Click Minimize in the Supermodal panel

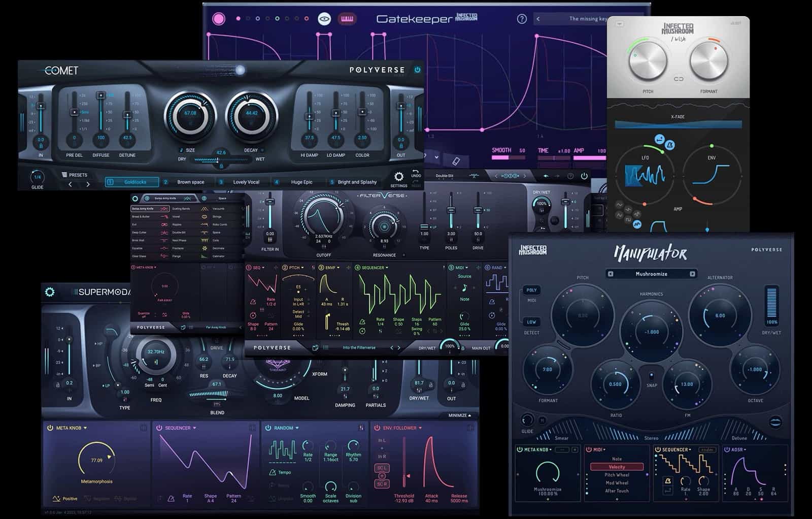[460, 415]
